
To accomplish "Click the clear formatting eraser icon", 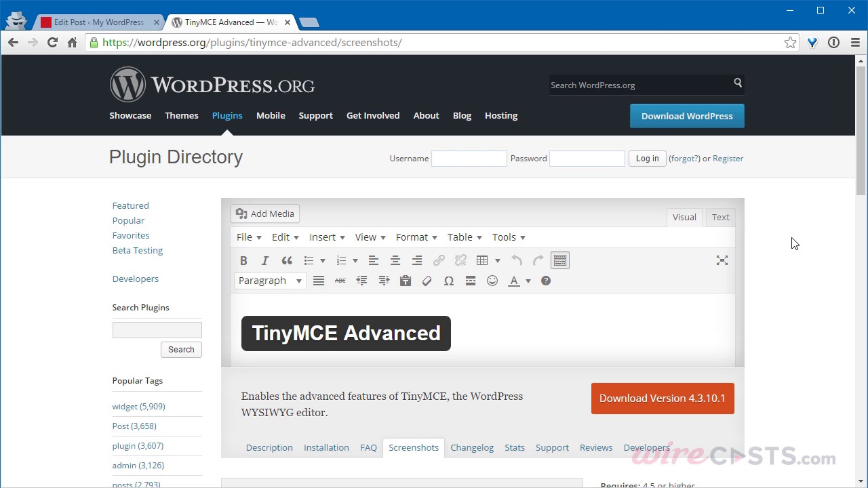I will [x=427, y=281].
